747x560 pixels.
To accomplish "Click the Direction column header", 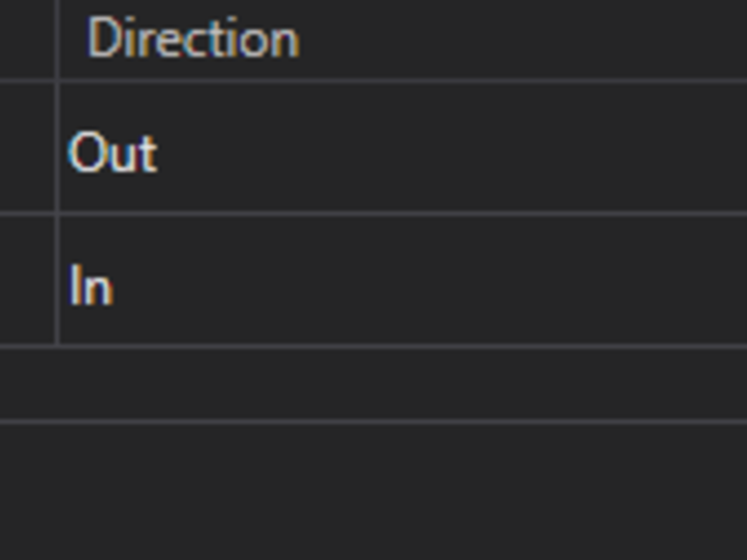I will coord(193,38).
